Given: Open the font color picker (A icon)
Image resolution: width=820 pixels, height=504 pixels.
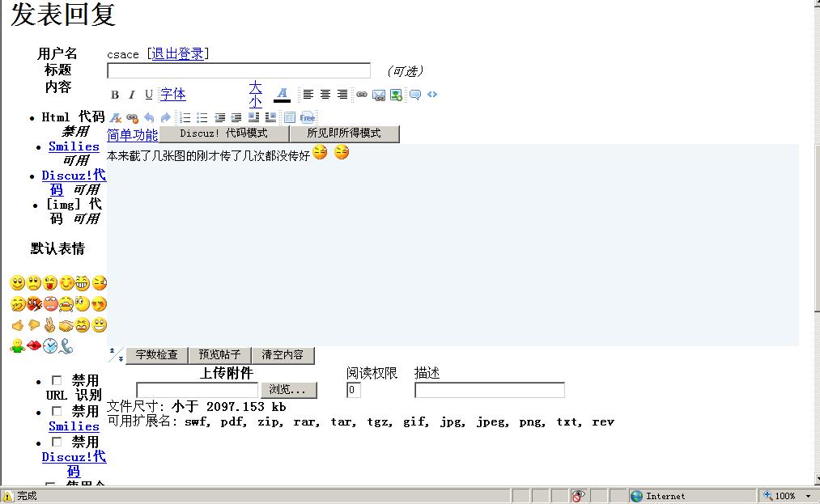Looking at the screenshot, I should [x=282, y=95].
